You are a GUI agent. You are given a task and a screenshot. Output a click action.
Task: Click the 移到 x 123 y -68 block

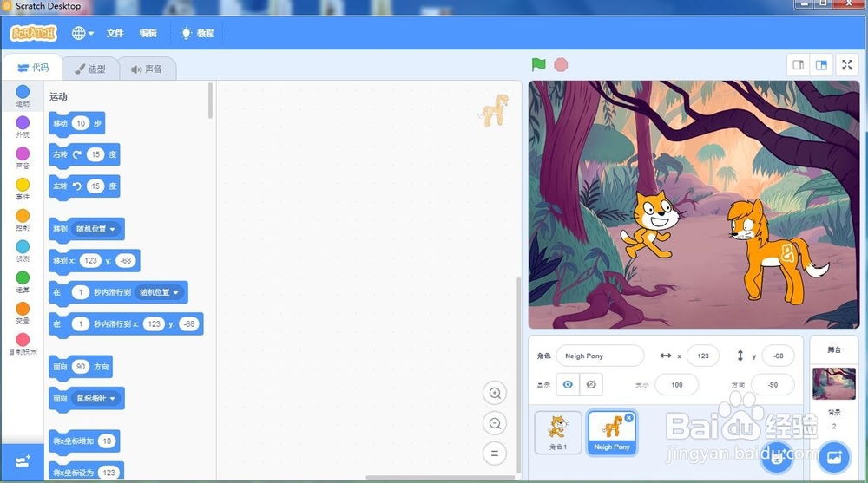[x=94, y=261]
